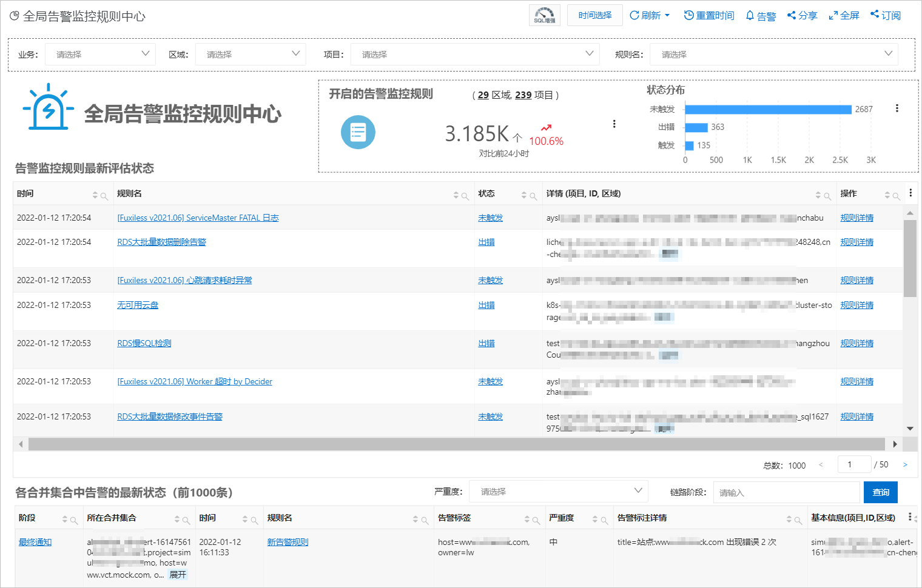Click the horizontal scroll right arrow

[x=895, y=444]
